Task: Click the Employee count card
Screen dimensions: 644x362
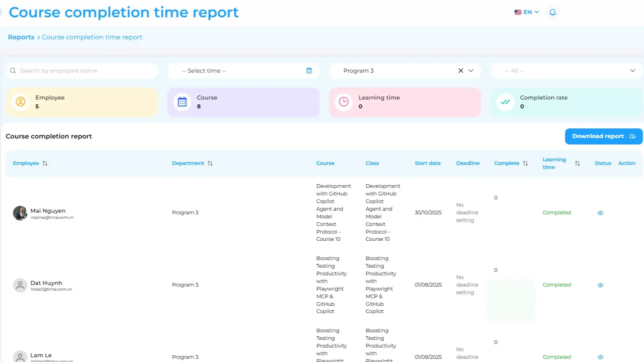Action: tap(82, 102)
